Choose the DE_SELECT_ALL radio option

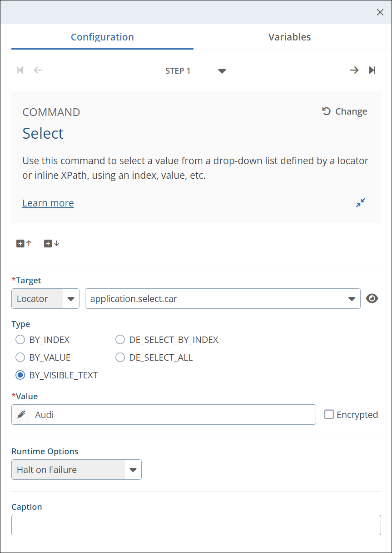pos(120,357)
